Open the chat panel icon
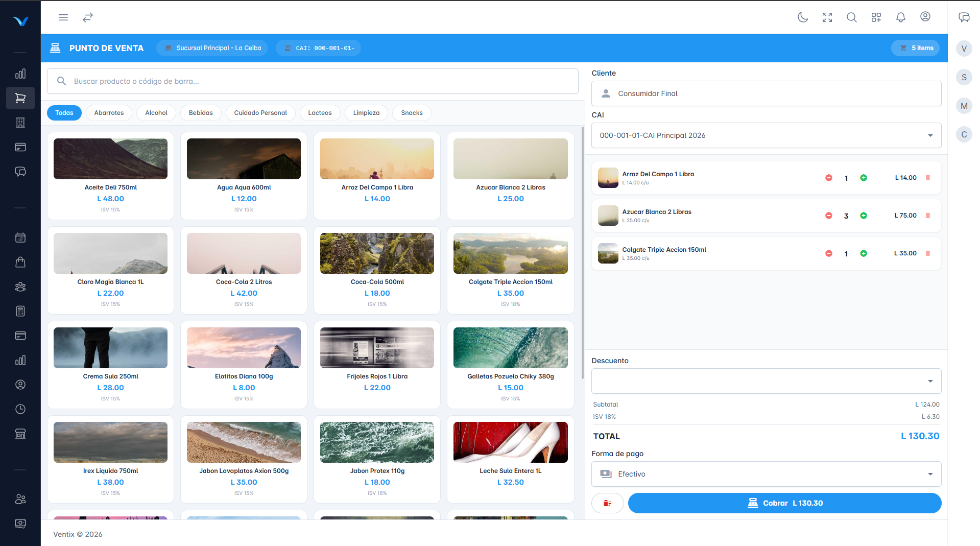This screenshot has width=980, height=546. click(x=964, y=17)
